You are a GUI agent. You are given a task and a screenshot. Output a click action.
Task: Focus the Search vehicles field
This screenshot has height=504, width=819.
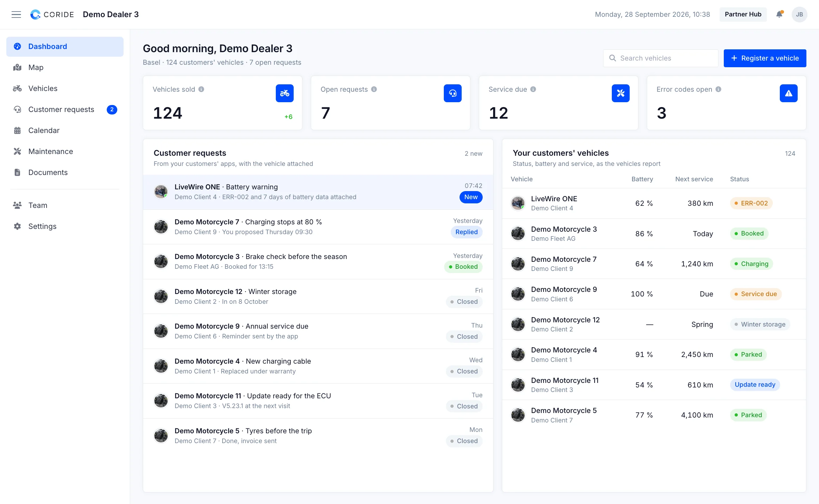(x=660, y=58)
